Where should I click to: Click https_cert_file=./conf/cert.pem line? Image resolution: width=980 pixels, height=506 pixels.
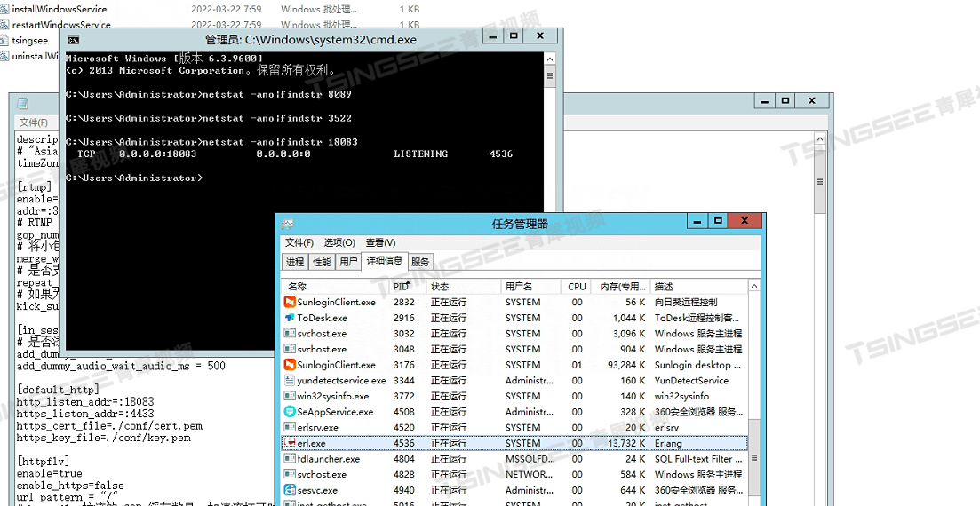109,426
